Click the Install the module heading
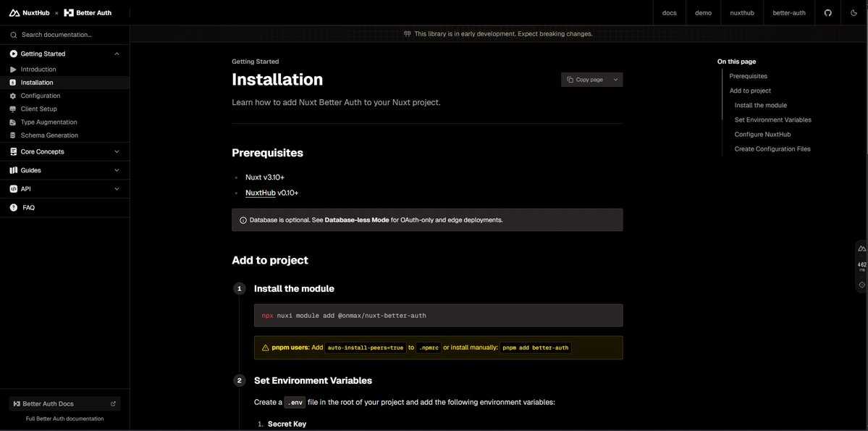The image size is (868, 431). (x=294, y=288)
